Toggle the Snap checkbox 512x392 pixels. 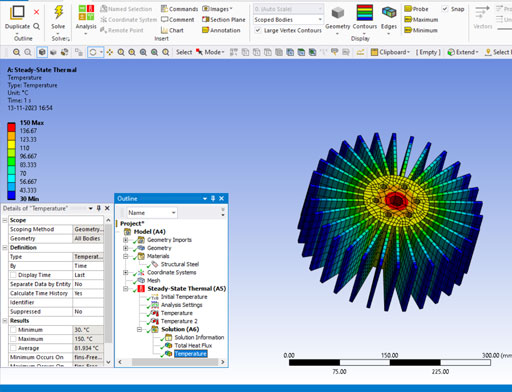(x=445, y=9)
